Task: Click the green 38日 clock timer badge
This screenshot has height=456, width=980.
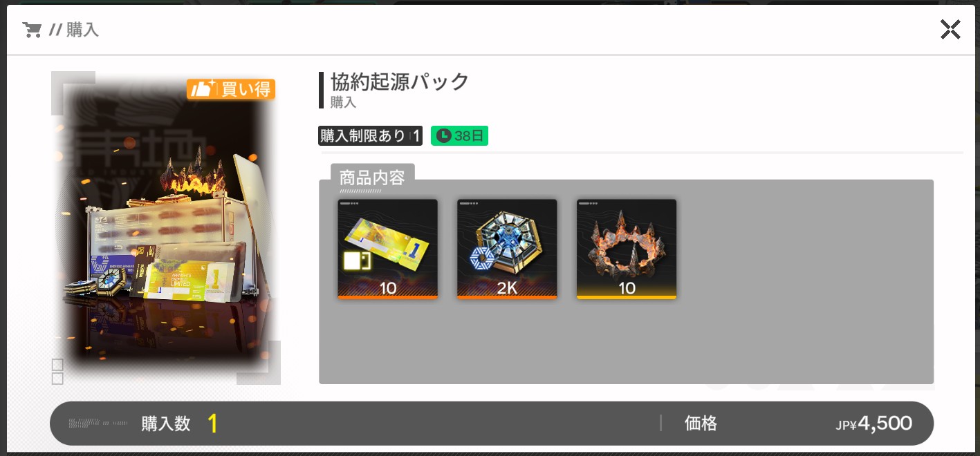Action: [x=459, y=136]
